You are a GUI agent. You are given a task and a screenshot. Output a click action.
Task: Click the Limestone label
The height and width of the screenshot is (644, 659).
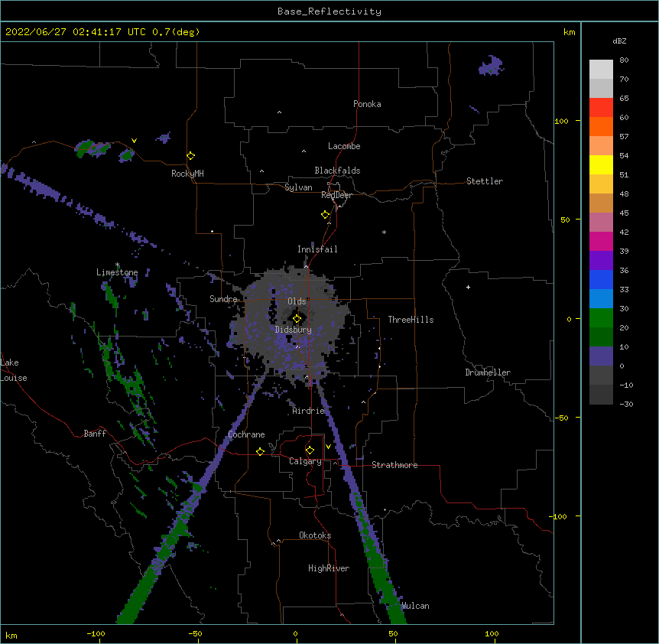(117, 272)
